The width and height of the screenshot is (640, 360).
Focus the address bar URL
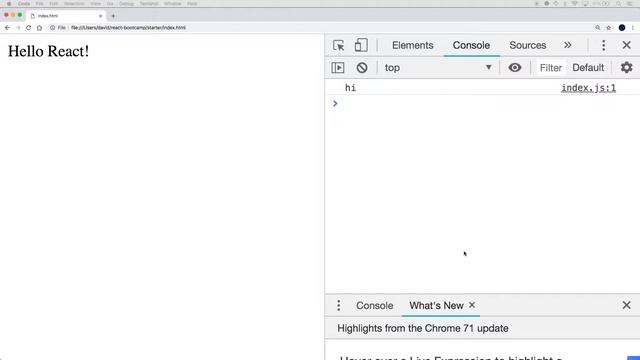coord(128,28)
